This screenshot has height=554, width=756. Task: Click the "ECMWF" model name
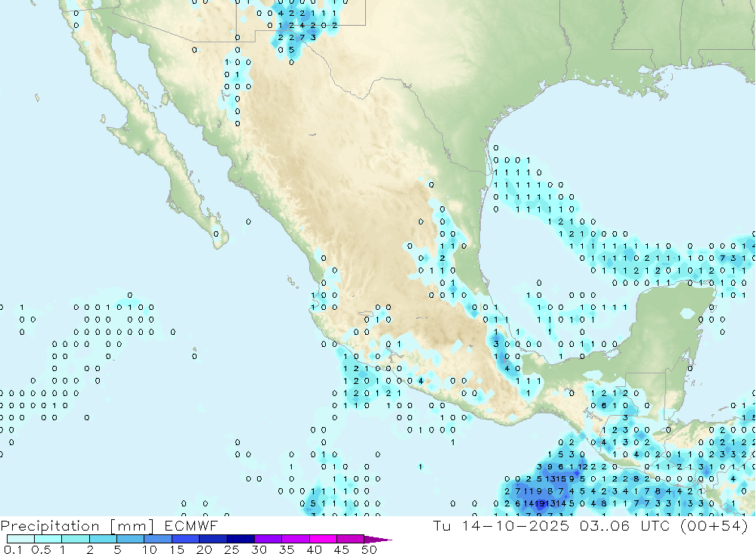[191, 525]
